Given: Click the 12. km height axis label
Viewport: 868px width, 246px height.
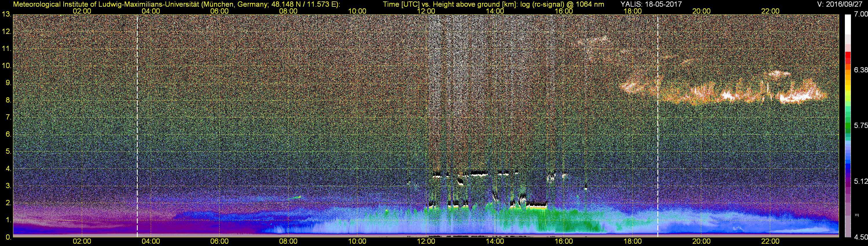Looking at the screenshot, I should tap(6, 32).
